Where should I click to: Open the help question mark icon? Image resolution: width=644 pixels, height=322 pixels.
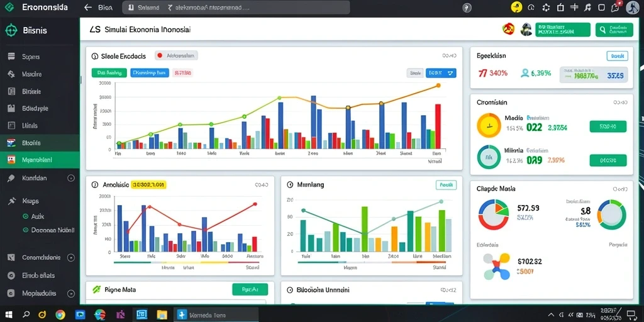467,8
